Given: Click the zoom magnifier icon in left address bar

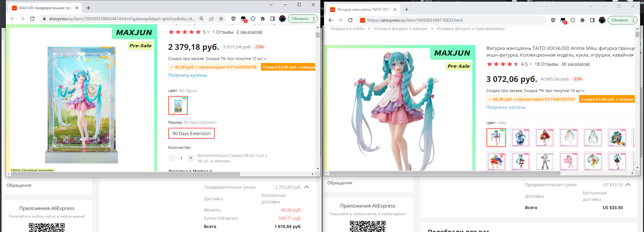Looking at the screenshot, I should click(x=202, y=19).
